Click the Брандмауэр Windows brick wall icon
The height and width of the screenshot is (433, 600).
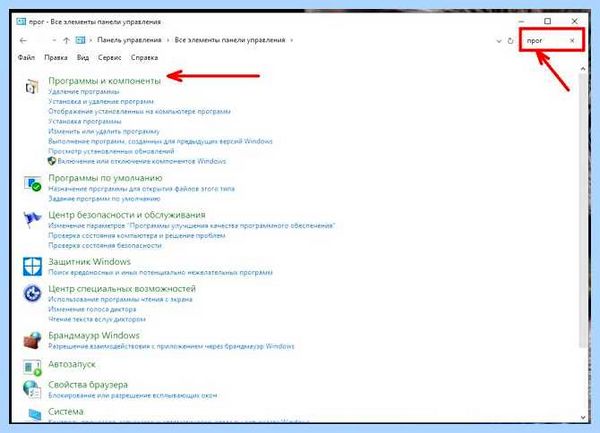coord(32,340)
